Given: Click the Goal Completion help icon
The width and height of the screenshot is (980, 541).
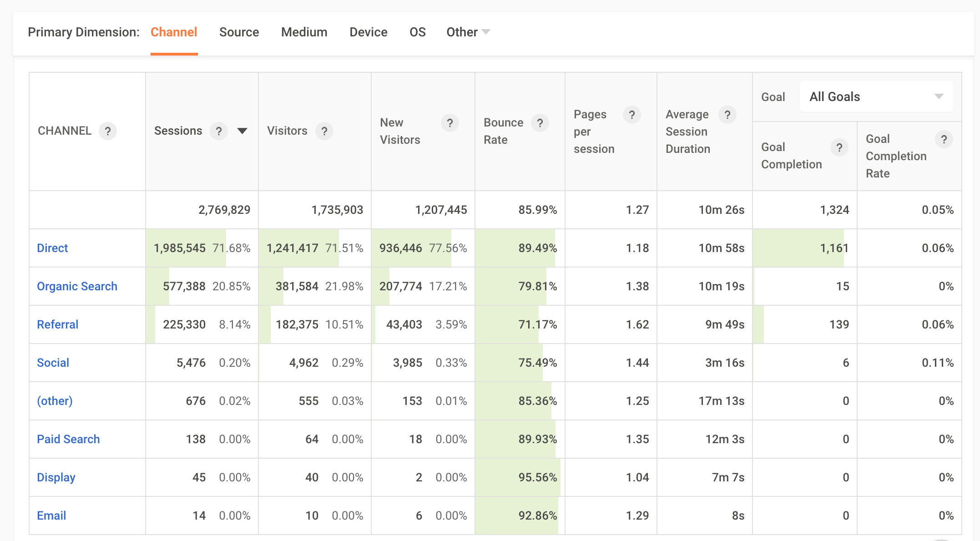Looking at the screenshot, I should tap(839, 147).
